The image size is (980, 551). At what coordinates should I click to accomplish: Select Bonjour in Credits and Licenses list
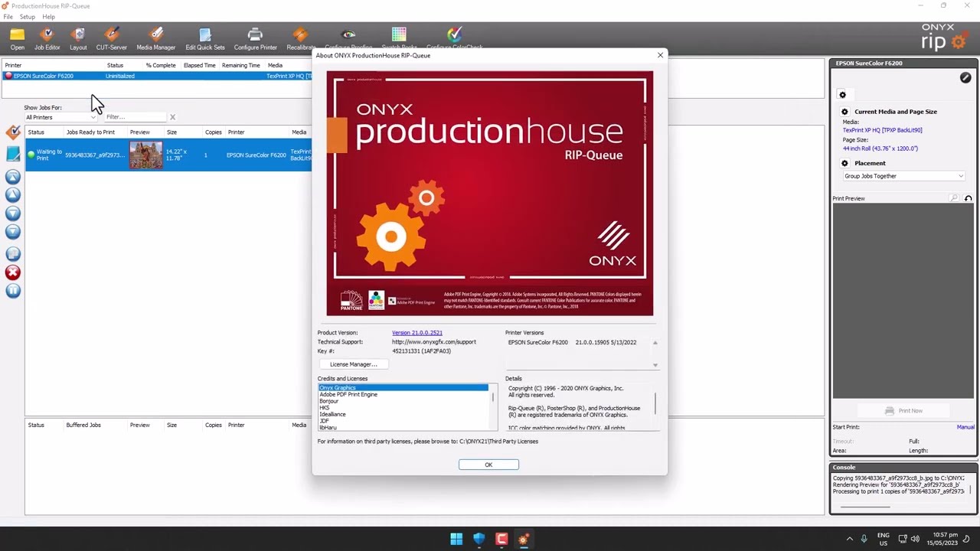pos(329,401)
